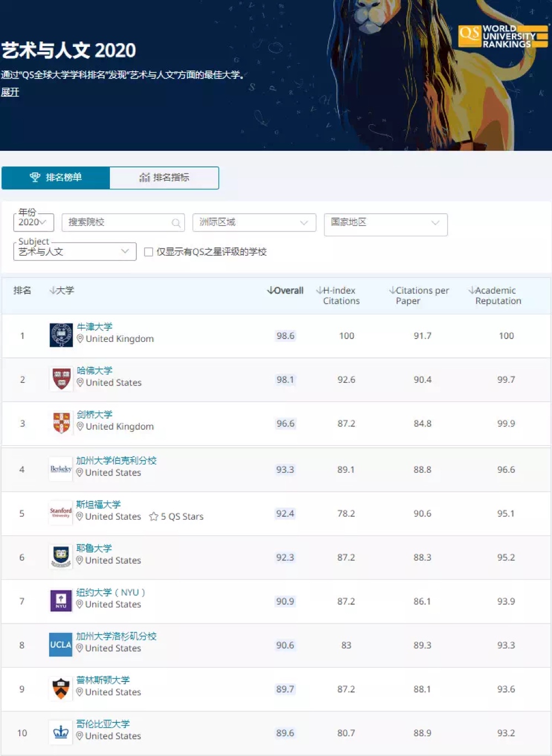The image size is (552, 756).
Task: Click the QS World University Rankings logo
Action: coord(502,36)
